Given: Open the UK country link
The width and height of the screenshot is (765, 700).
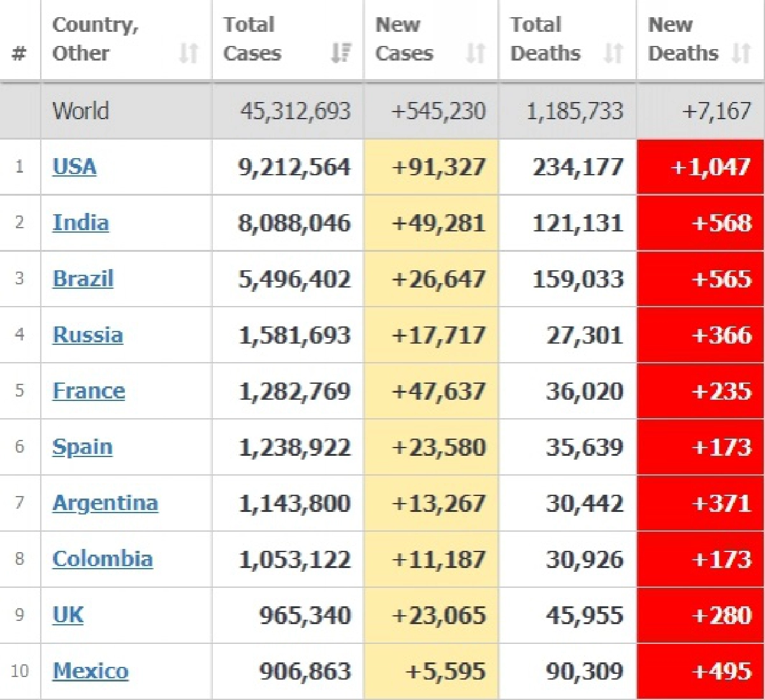Looking at the screenshot, I should [x=68, y=616].
